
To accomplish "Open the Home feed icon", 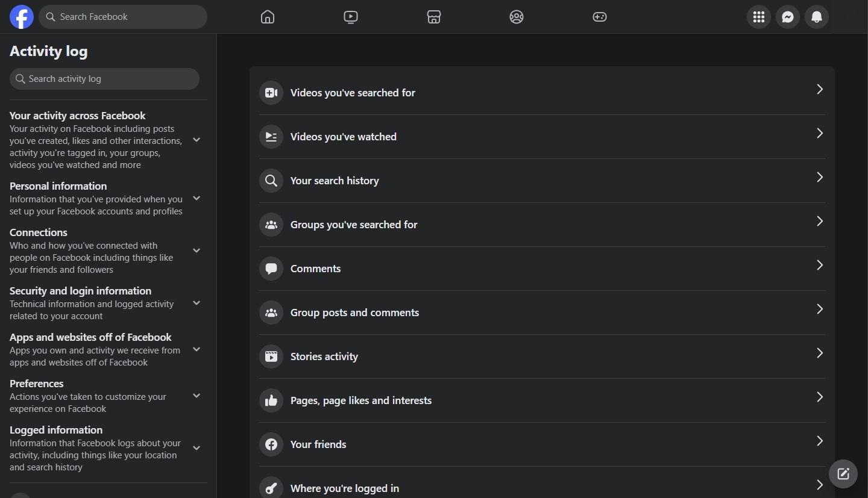I will pos(268,17).
